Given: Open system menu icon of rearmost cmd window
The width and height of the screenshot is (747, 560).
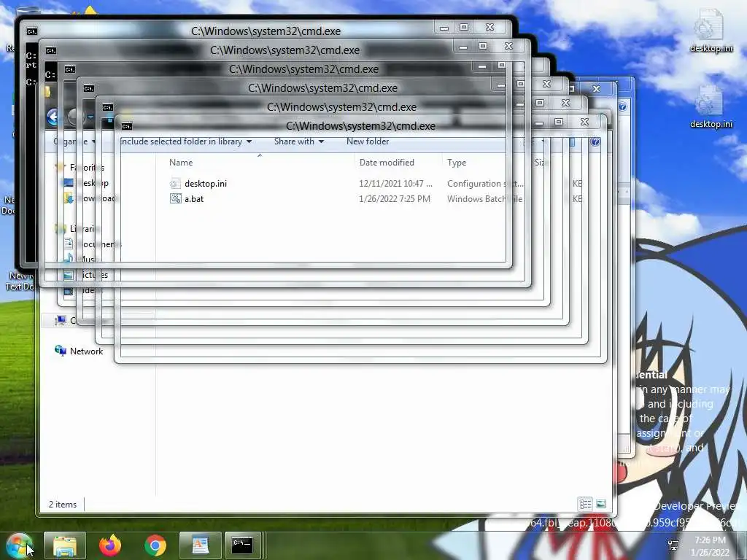Looking at the screenshot, I should (x=31, y=31).
